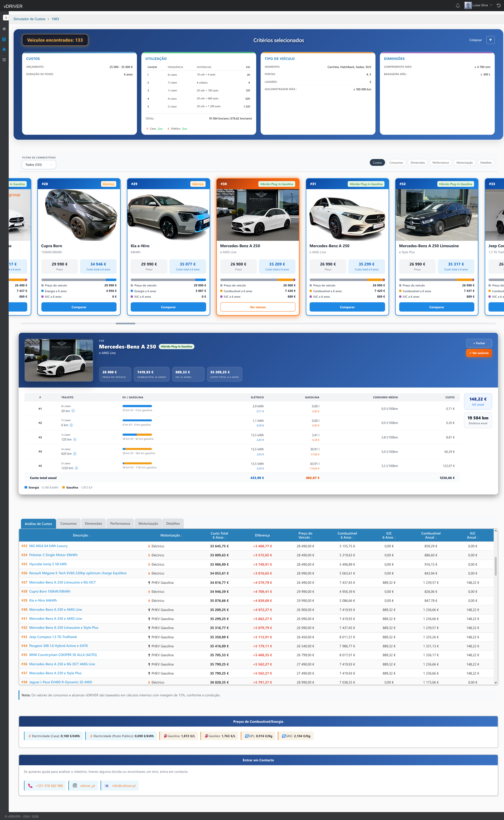Click the undo/refresh arrow icon in header
Viewport: 504px width, 820px height.
[x=499, y=5]
